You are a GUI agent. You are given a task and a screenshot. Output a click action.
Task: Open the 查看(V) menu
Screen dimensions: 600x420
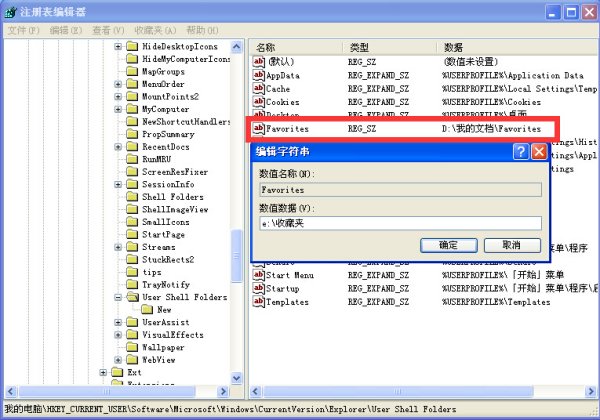[108, 30]
